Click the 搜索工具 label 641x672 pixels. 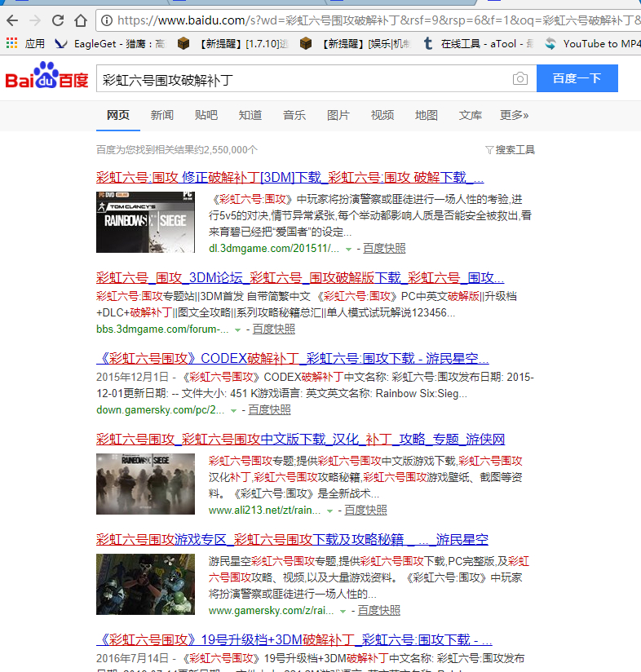515,149
